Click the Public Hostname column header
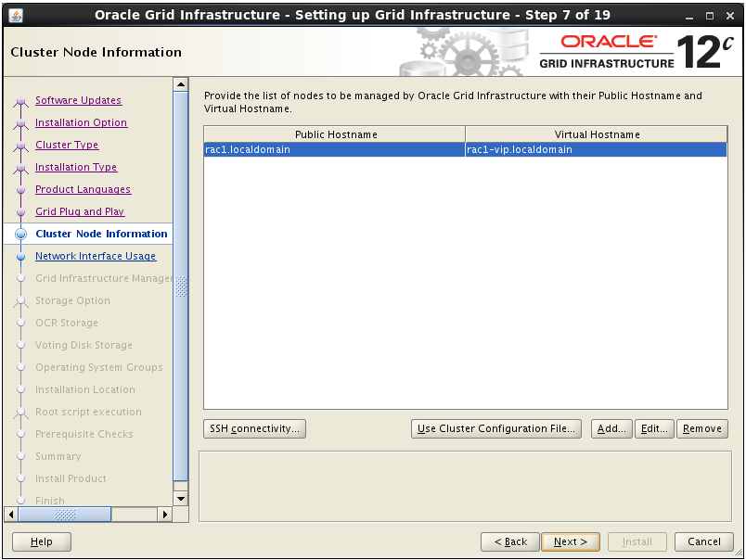Screen dimensions: 746x560 pos(335,134)
